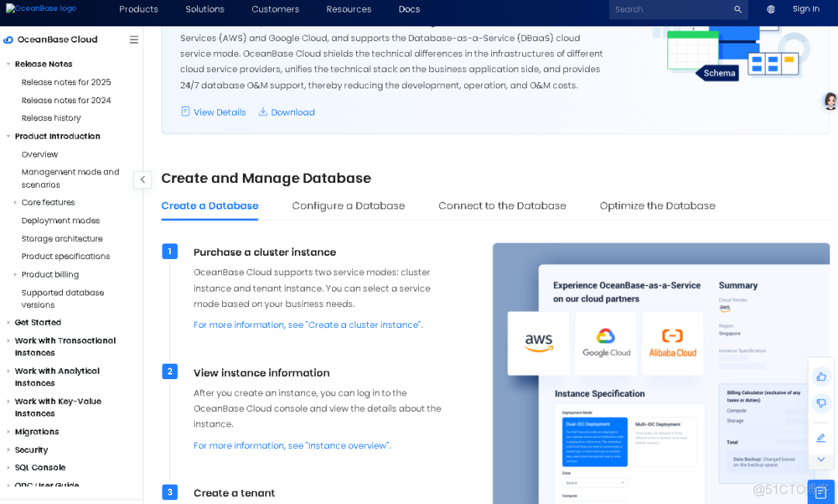838x504 pixels.
Task: Open the Solutions menu
Action: [204, 9]
